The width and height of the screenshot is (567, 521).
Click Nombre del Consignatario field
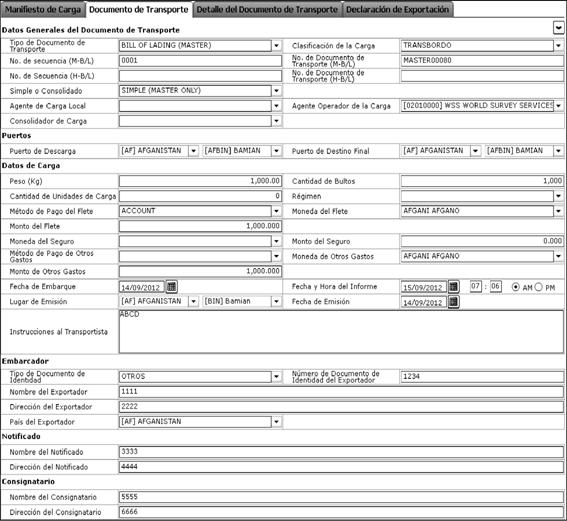pyautogui.click(x=341, y=497)
